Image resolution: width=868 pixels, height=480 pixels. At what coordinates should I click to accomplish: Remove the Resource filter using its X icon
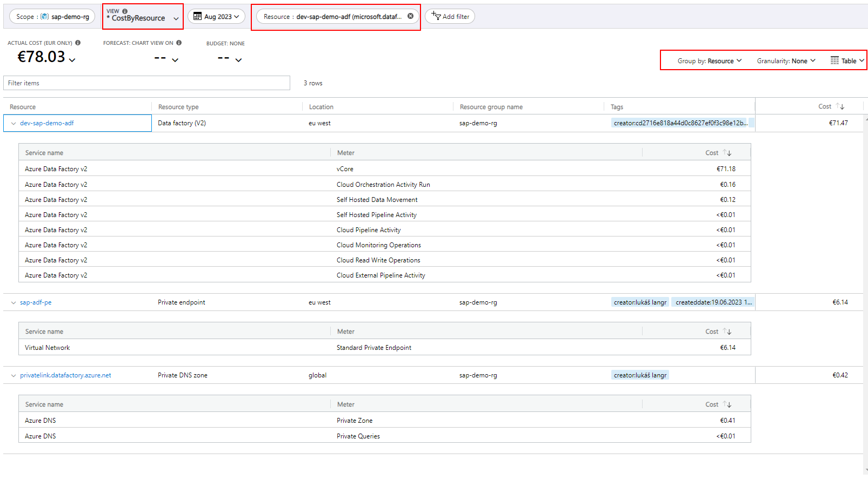coord(410,16)
